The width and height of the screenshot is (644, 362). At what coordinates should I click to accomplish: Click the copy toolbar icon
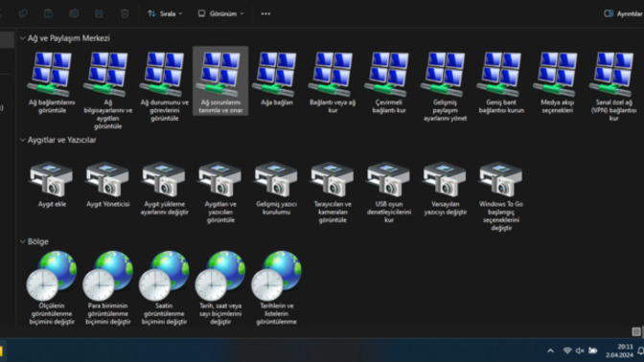[x=23, y=13]
